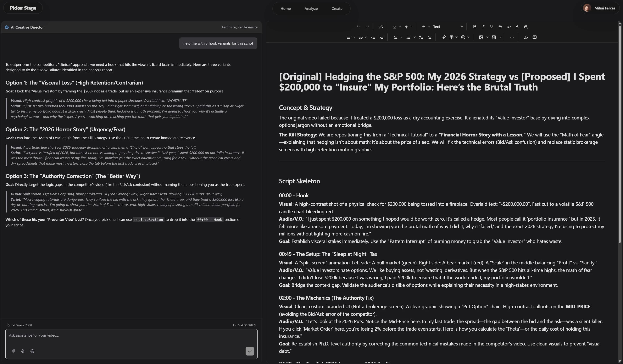Enable web search with the globe icon
This screenshot has height=364, width=623.
coord(32,351)
